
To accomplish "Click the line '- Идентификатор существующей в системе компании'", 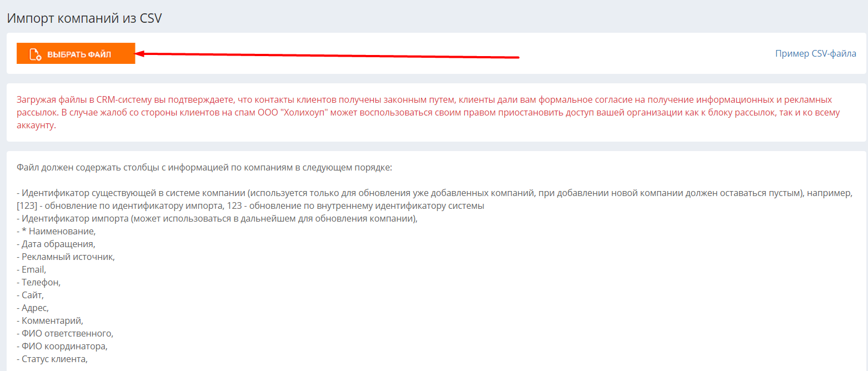I will [434, 199].
